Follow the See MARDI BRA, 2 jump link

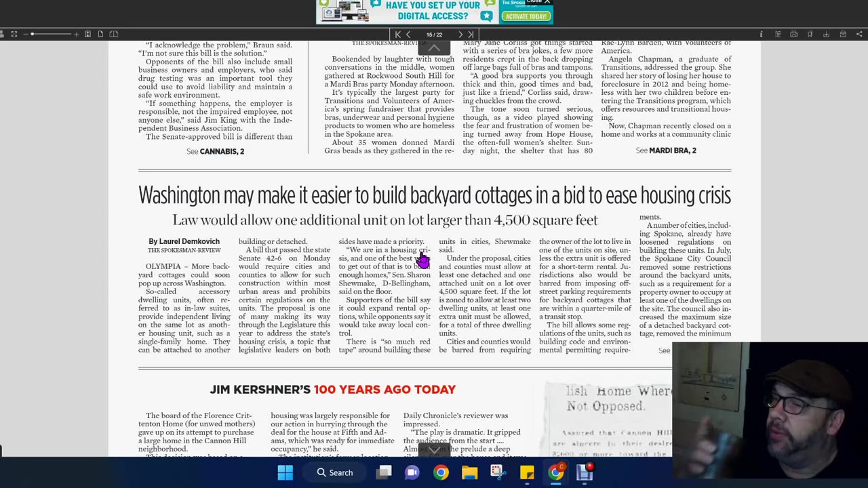coord(666,150)
